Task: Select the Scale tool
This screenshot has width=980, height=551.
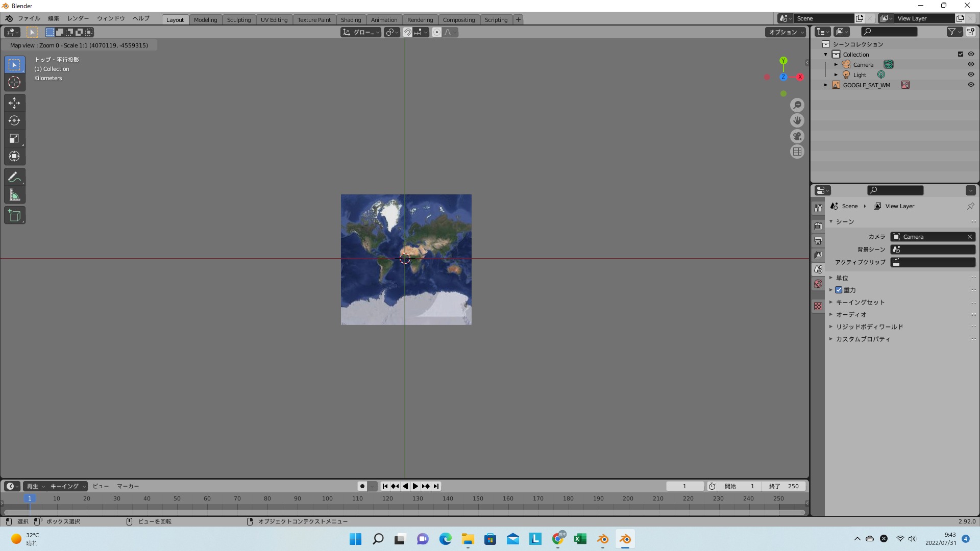Action: 14,139
